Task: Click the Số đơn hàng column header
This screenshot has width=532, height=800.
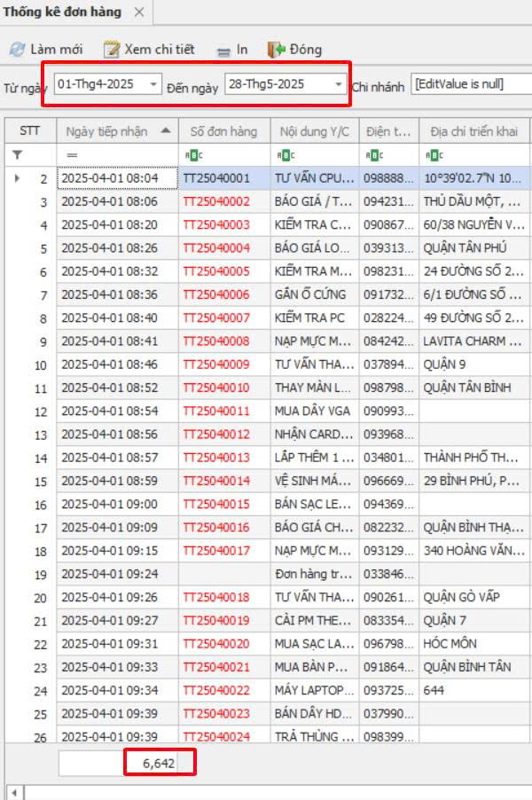Action: point(223,131)
